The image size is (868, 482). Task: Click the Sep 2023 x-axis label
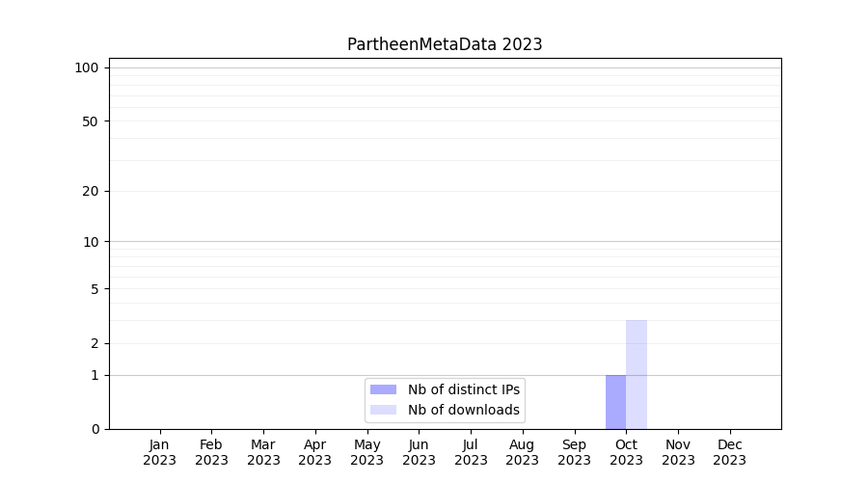[x=574, y=452]
